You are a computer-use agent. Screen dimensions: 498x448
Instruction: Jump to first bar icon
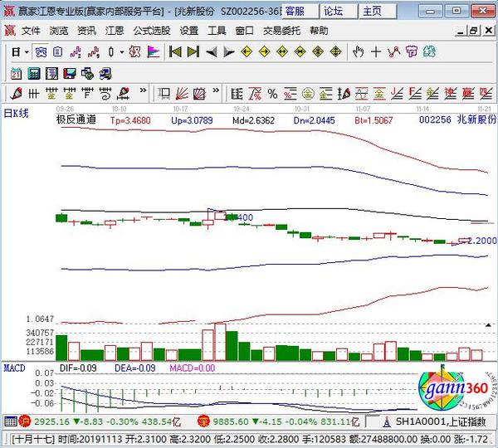[x=175, y=52]
